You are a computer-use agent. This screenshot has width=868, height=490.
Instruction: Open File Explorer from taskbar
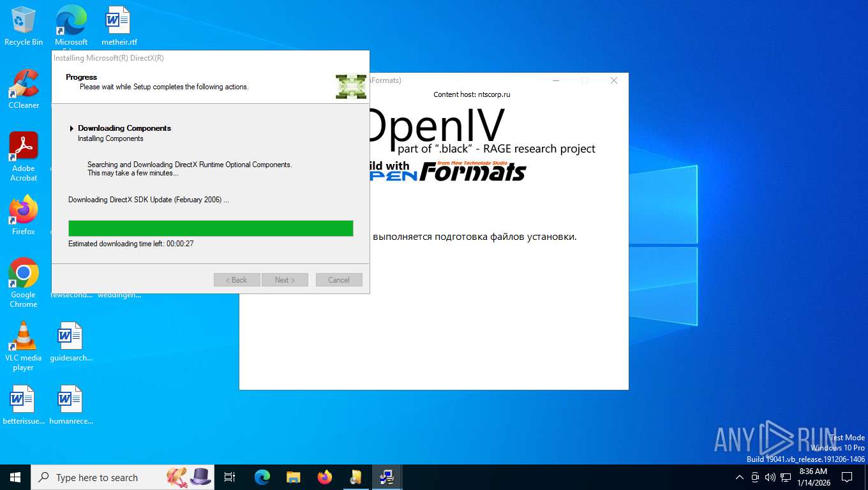click(x=294, y=477)
